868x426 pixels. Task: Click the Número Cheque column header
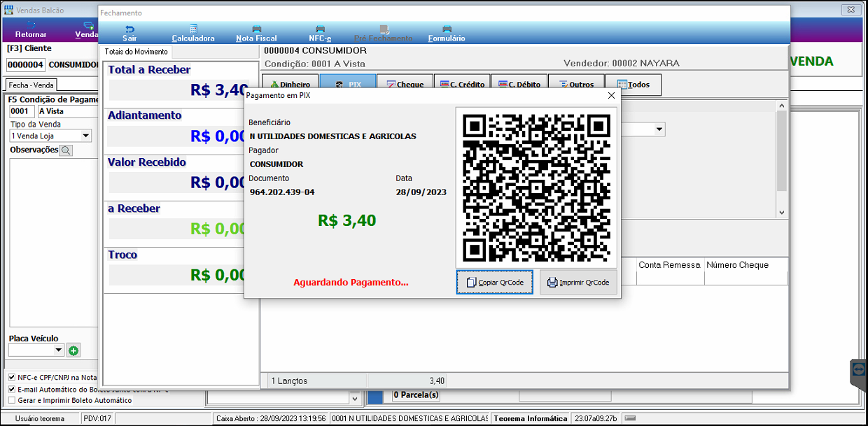[745, 266]
